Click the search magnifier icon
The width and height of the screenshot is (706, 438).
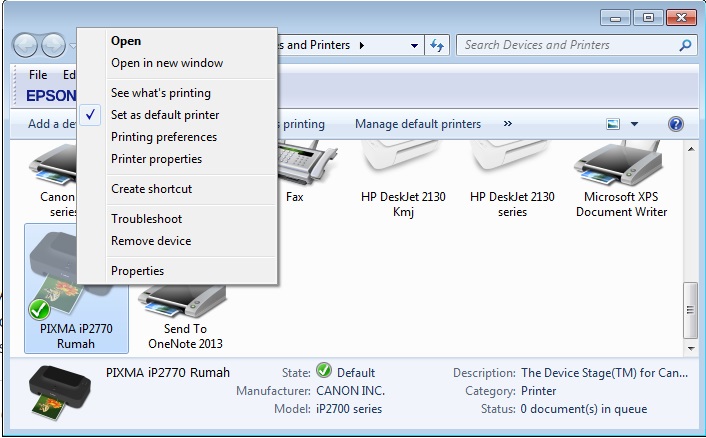pos(685,45)
